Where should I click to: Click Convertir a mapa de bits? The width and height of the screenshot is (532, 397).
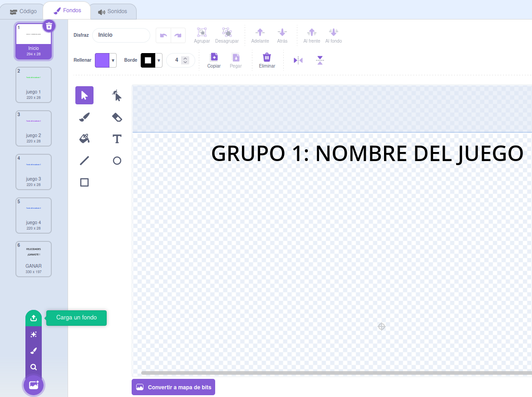[173, 387]
